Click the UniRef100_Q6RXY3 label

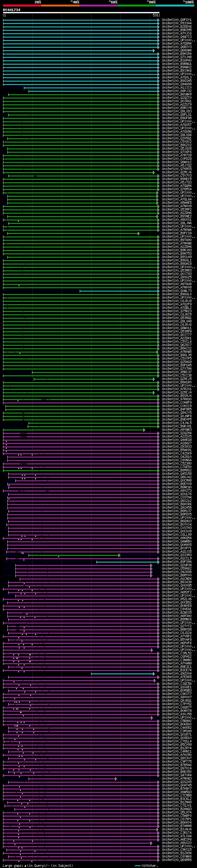click(x=176, y=47)
